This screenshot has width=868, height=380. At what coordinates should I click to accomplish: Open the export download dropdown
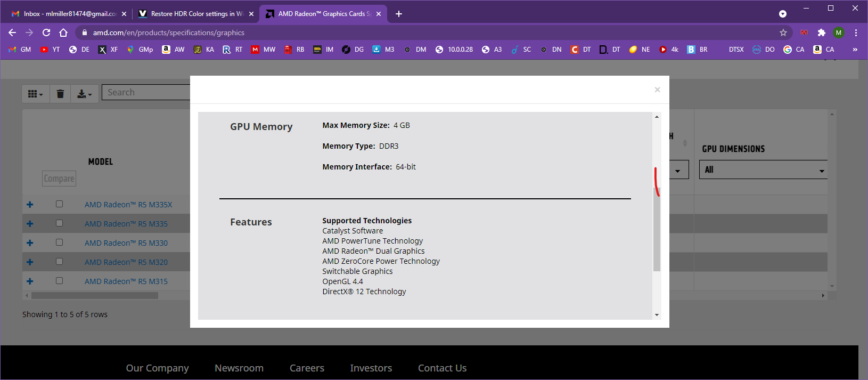pos(85,94)
